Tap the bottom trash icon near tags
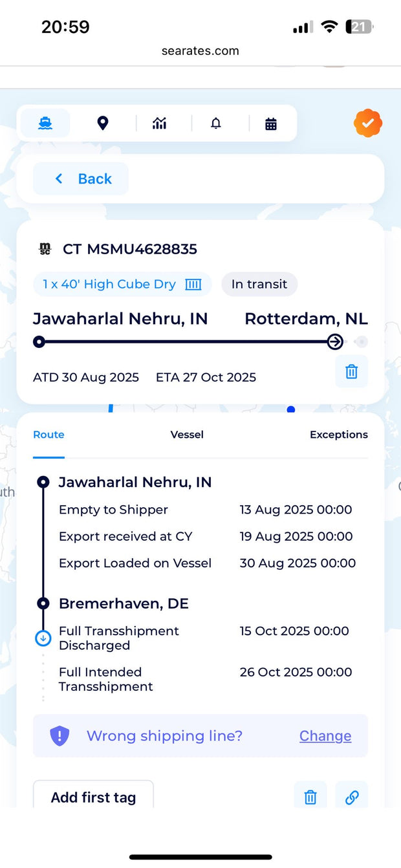This screenshot has height=868, width=401. click(310, 797)
